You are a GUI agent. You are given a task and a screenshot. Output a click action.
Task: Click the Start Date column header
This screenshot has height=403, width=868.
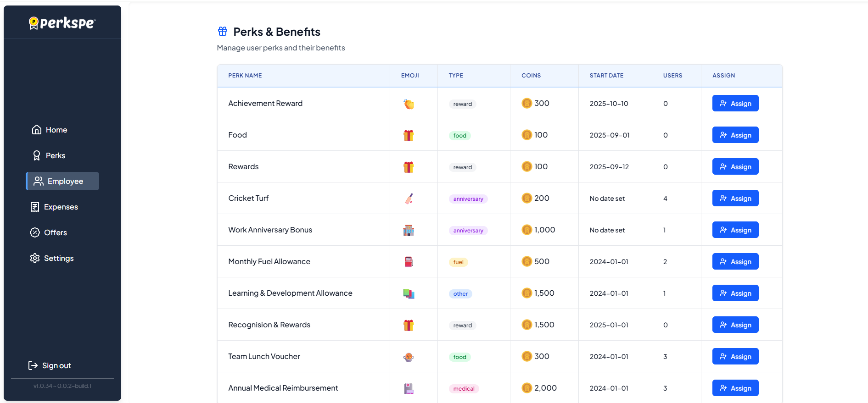click(x=606, y=76)
